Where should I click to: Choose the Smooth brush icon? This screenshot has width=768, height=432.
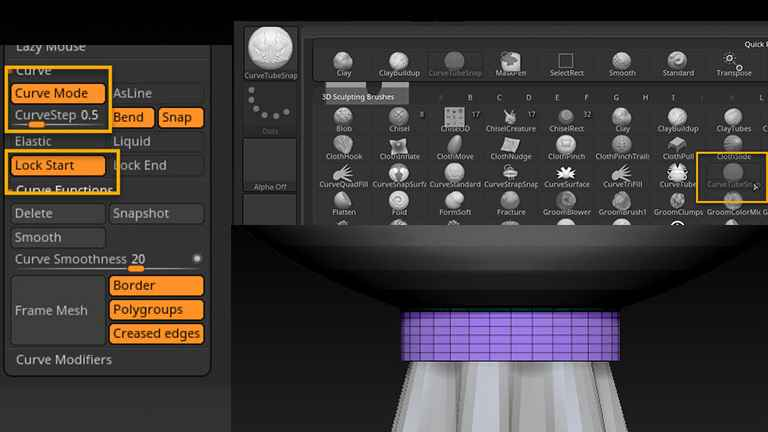click(x=622, y=65)
